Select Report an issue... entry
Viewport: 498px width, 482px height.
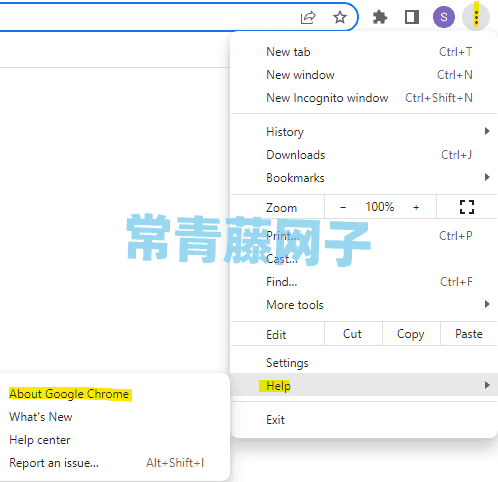[x=115, y=463]
